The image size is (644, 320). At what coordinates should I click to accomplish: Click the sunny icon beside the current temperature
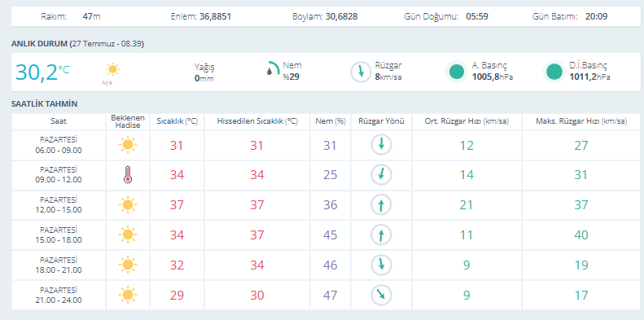[x=112, y=69]
